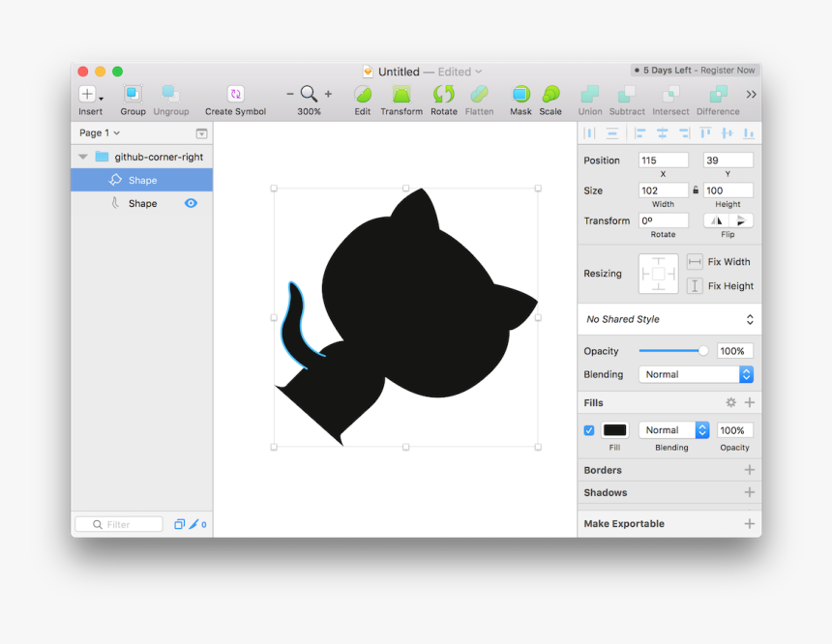Show more toolbar items via chevrons
This screenshot has width=832, height=644.
point(751,95)
